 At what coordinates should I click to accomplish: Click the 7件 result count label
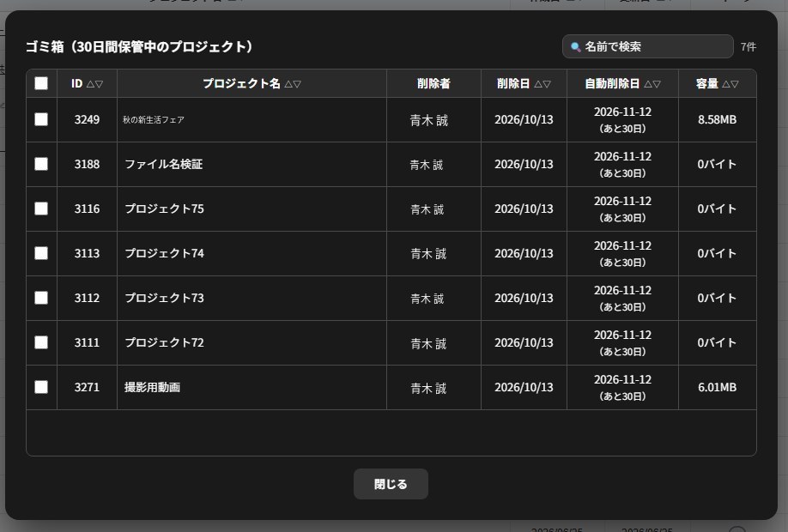(x=749, y=46)
